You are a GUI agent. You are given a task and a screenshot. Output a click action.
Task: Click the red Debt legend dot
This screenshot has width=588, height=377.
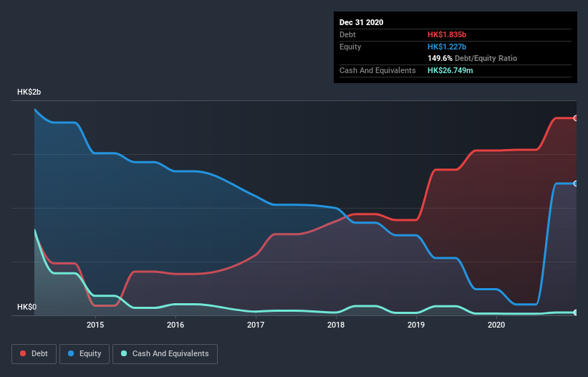coord(23,353)
